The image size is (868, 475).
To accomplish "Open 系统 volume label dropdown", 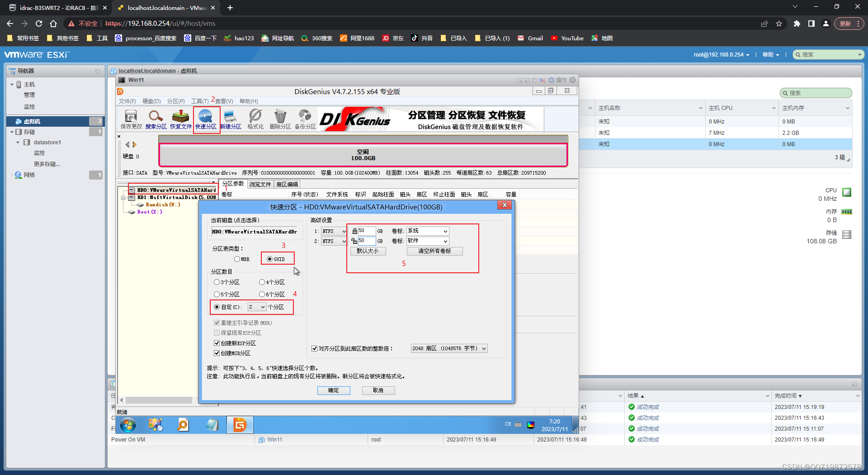I will (427, 231).
